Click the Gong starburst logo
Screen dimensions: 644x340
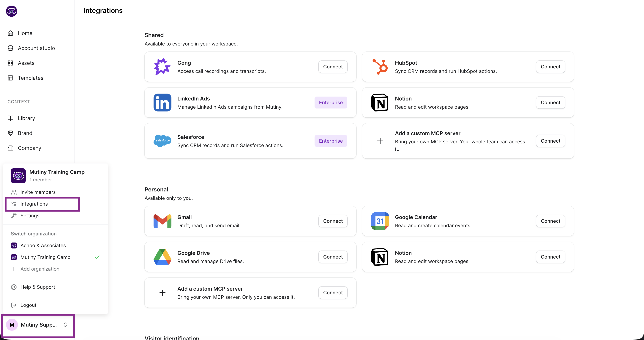(x=162, y=67)
